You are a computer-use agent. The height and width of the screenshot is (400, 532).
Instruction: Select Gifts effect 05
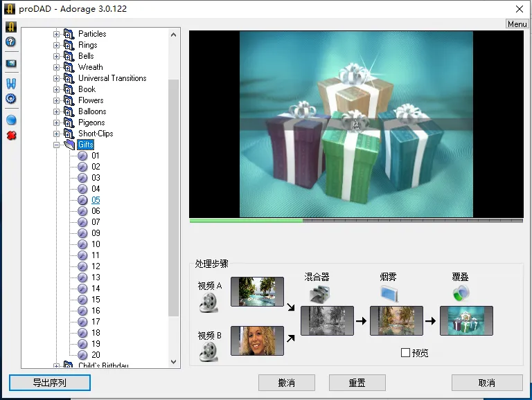(96, 200)
